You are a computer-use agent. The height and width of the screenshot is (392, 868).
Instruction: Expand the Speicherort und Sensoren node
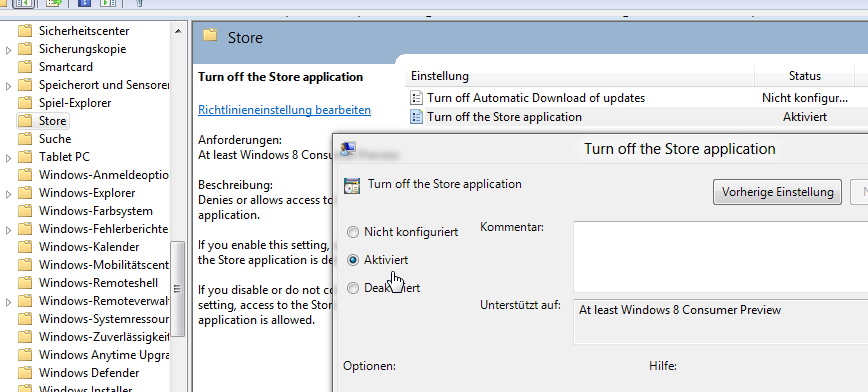click(x=8, y=86)
